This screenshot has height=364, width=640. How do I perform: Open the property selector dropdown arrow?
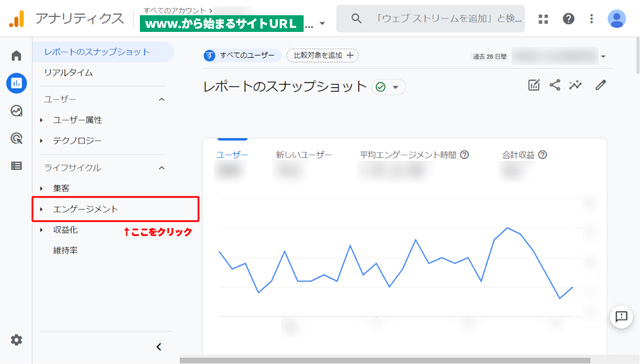[322, 23]
